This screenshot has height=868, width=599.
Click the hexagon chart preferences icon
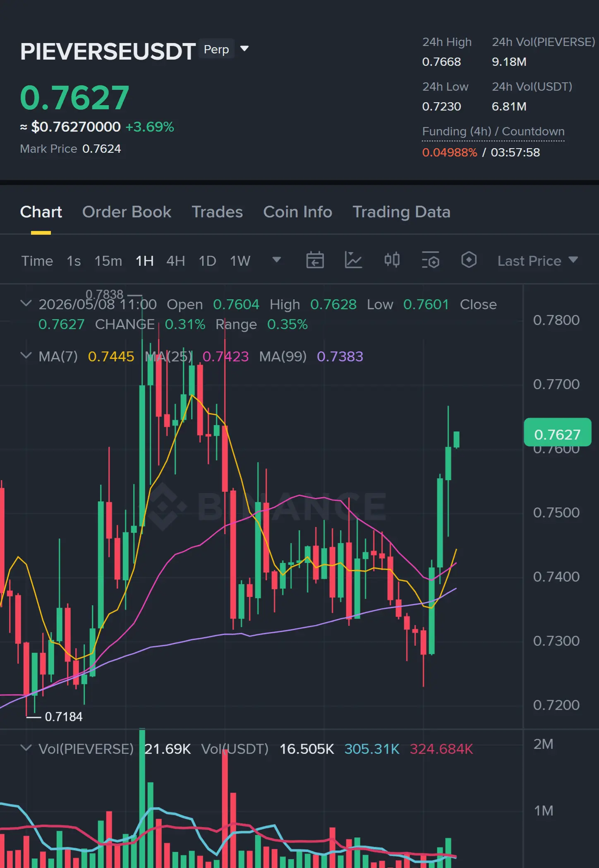(469, 260)
